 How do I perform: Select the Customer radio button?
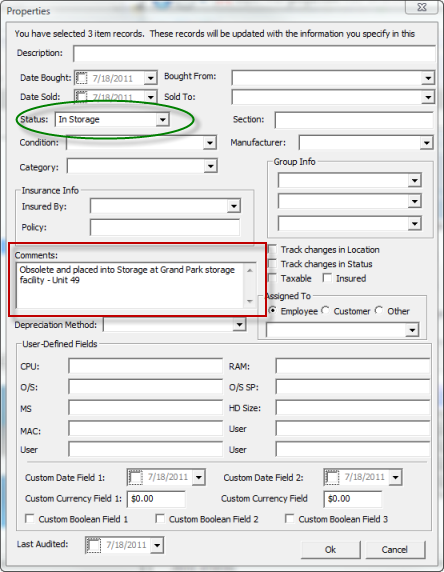click(x=325, y=310)
